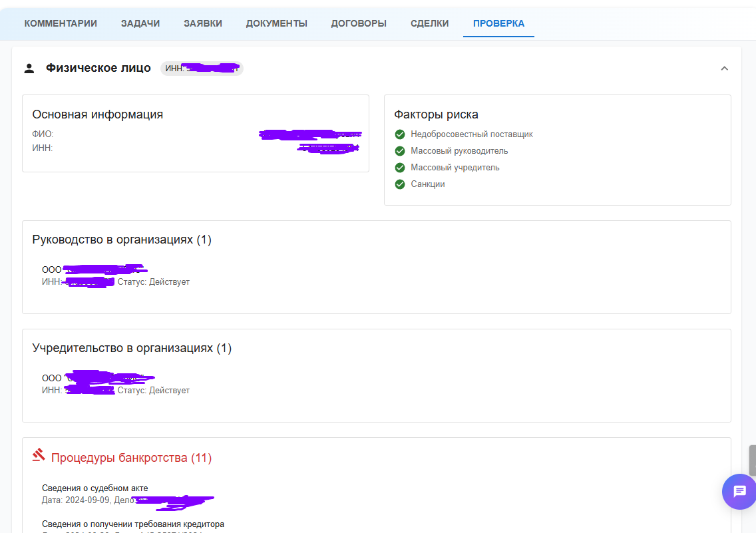Image resolution: width=756 pixels, height=533 pixels.
Task: Select the Документы tab
Action: 276,23
